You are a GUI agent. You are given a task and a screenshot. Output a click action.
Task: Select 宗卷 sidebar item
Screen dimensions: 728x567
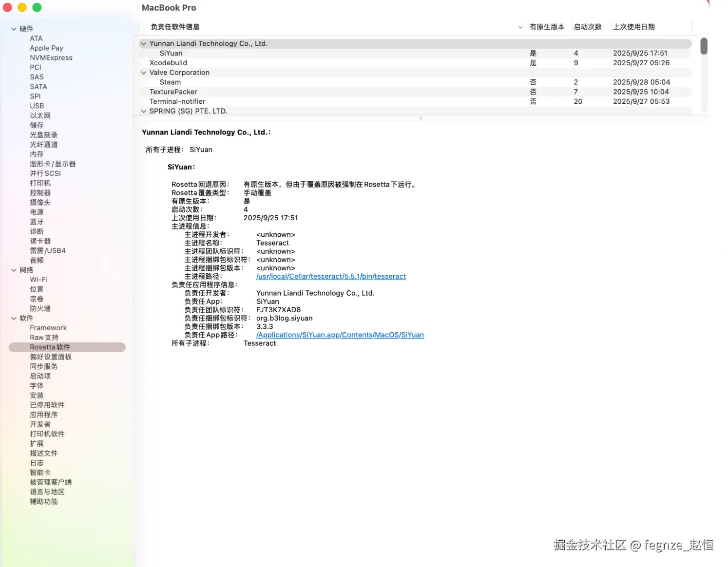(37, 299)
